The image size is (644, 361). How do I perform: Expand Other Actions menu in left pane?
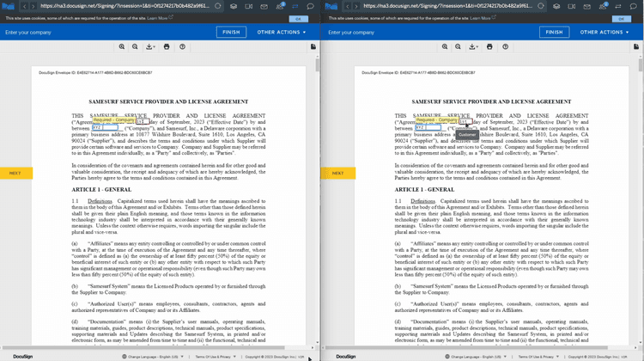coord(283,32)
